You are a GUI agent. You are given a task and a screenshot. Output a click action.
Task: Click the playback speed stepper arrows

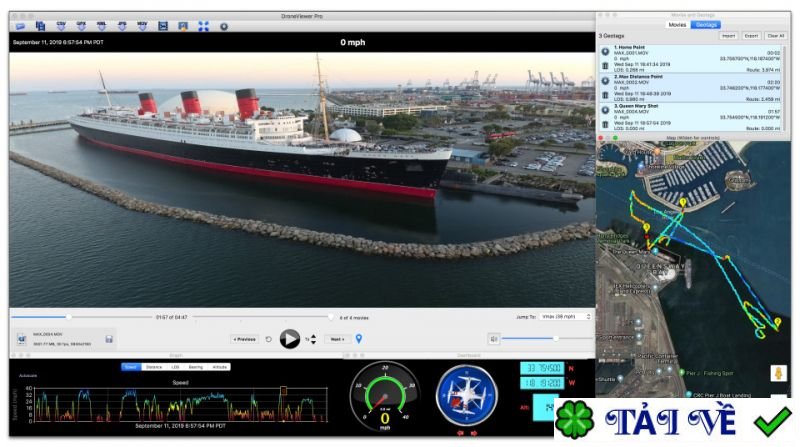coord(313,339)
